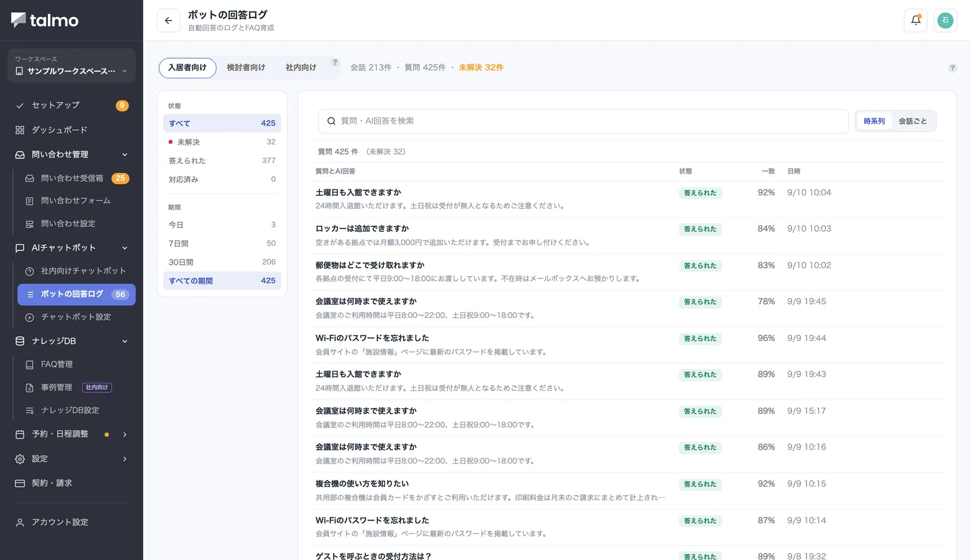Screen dimensions: 971x560
Task: Click the AIチャットボット chat icon
Action: point(20,248)
